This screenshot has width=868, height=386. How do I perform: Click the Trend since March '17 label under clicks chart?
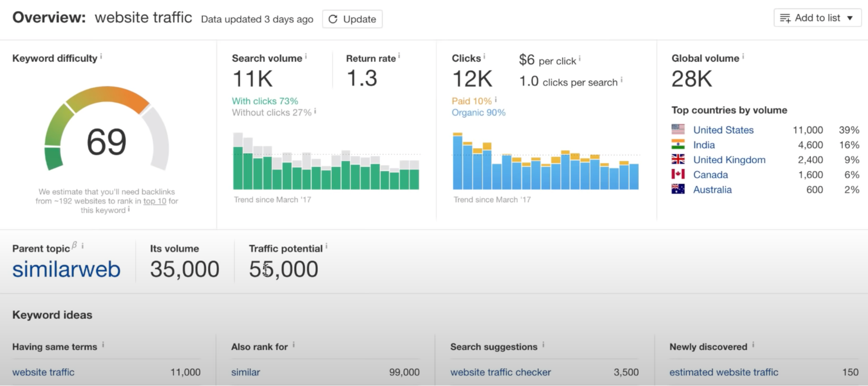point(492,200)
